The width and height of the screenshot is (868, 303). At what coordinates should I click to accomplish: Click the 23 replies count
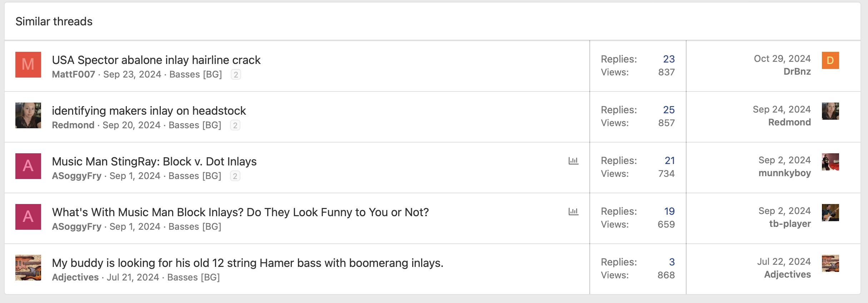pos(669,59)
